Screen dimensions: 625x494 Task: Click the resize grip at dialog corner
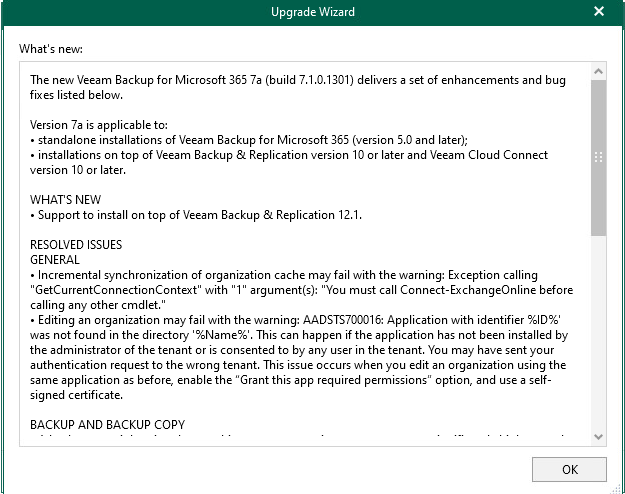coord(617,488)
